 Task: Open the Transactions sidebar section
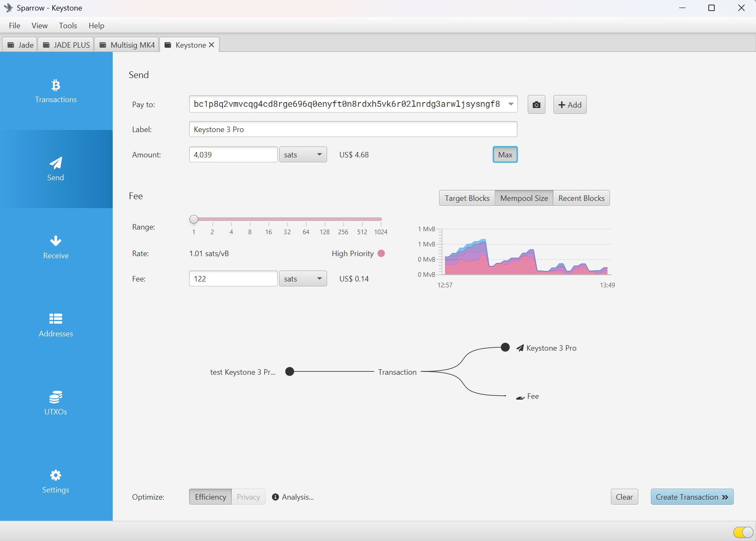click(56, 91)
